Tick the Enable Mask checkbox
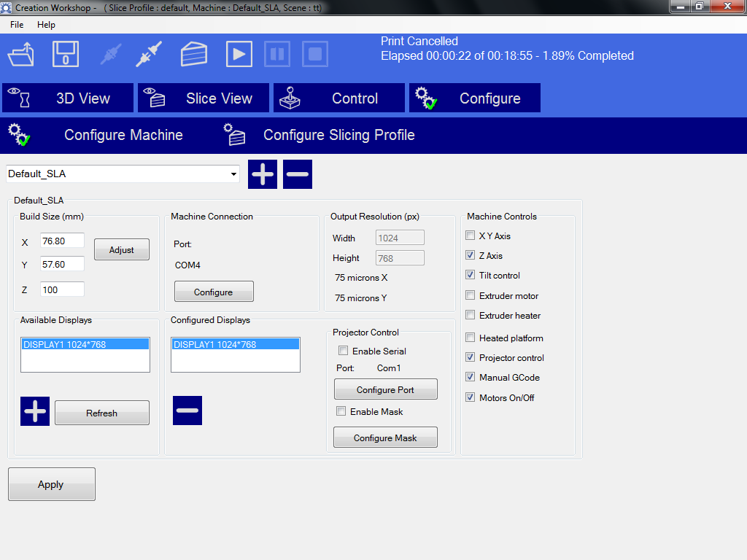This screenshot has height=560, width=747. pyautogui.click(x=341, y=411)
